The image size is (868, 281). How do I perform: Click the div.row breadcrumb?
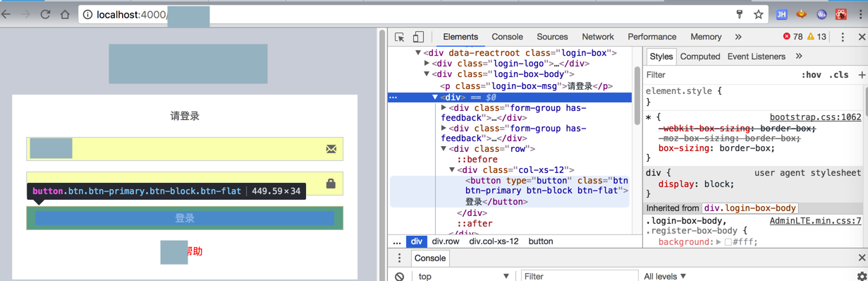tap(446, 241)
